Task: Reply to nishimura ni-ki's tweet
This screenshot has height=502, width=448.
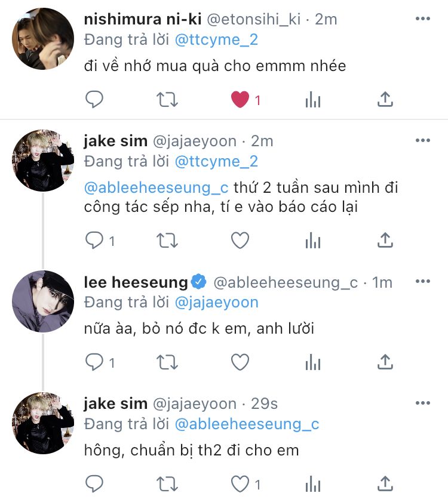Action: tap(94, 99)
